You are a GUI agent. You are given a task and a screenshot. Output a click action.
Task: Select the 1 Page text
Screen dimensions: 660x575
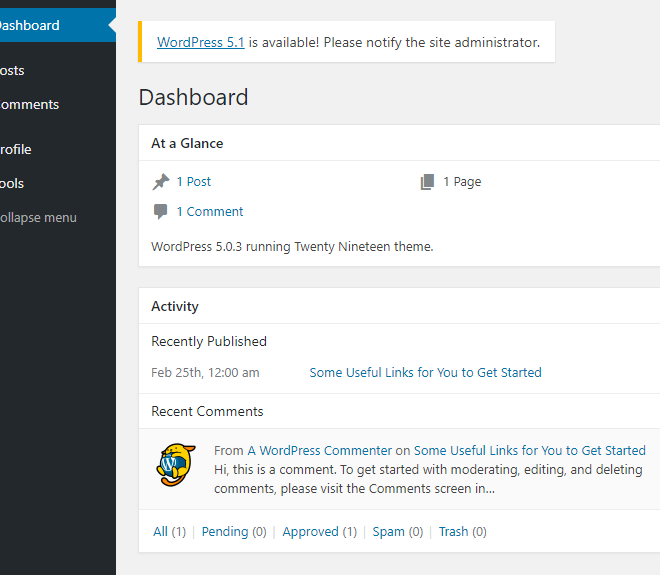462,182
